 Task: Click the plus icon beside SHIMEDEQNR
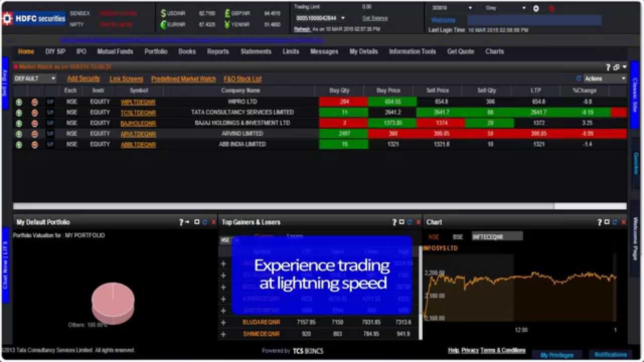(x=223, y=334)
